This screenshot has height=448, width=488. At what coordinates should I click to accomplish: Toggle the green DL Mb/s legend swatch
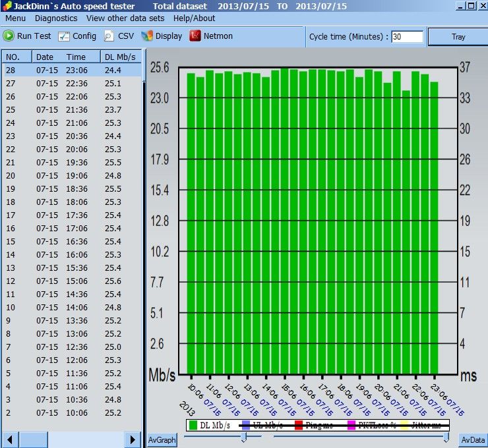[193, 425]
